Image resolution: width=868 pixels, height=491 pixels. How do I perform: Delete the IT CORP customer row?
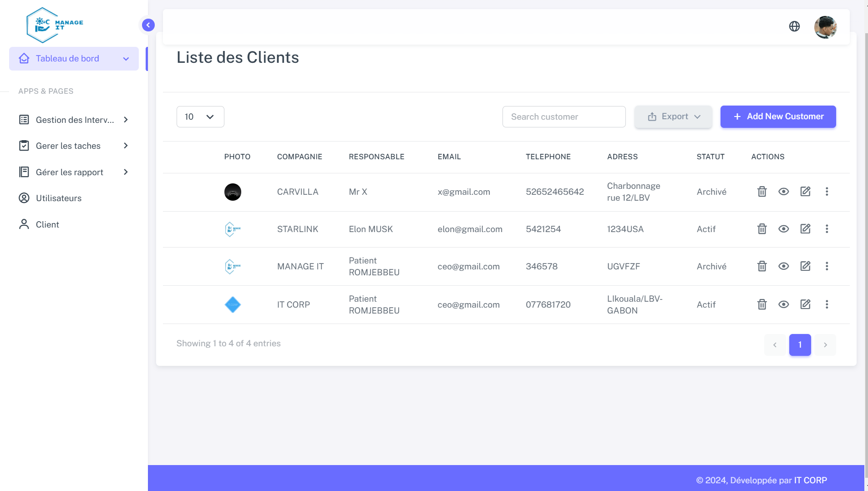pyautogui.click(x=761, y=304)
